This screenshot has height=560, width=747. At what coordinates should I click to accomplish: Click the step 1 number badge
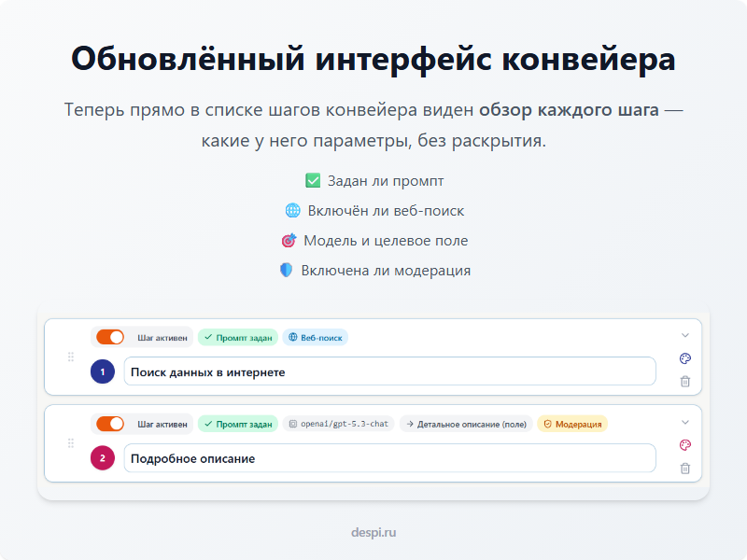[103, 371]
